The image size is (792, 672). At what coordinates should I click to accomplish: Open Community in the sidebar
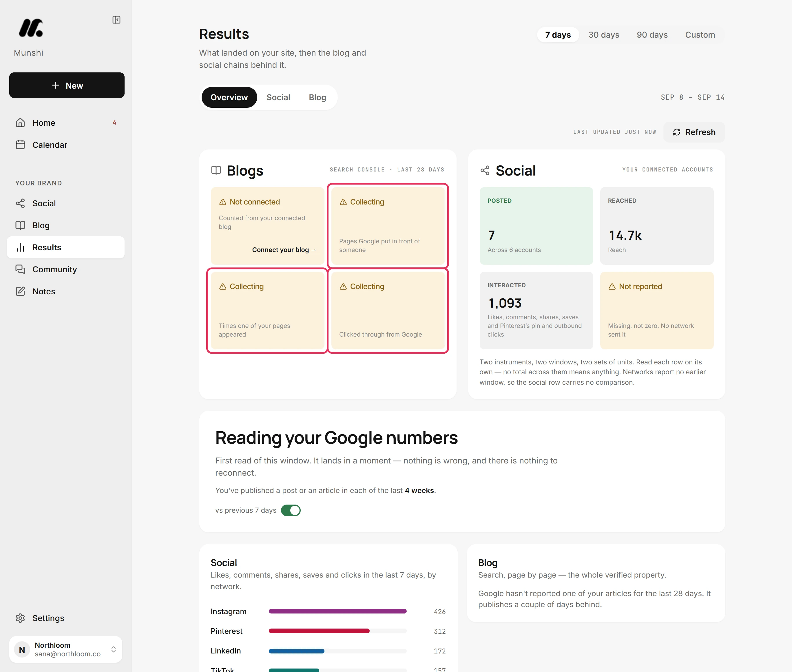[65, 269]
